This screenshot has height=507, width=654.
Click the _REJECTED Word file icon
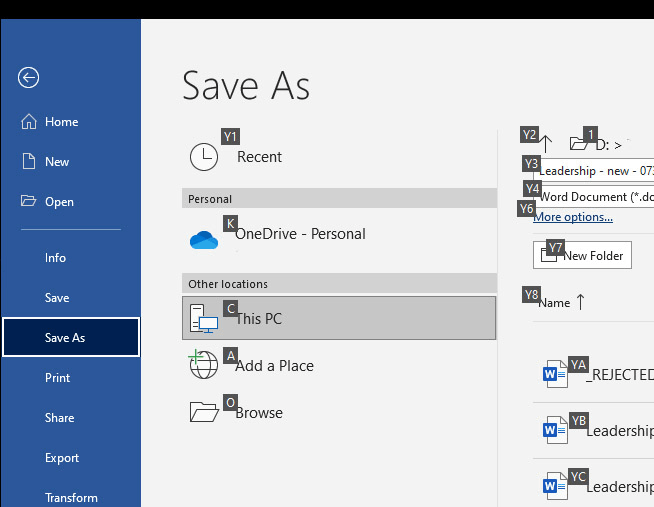tap(555, 375)
